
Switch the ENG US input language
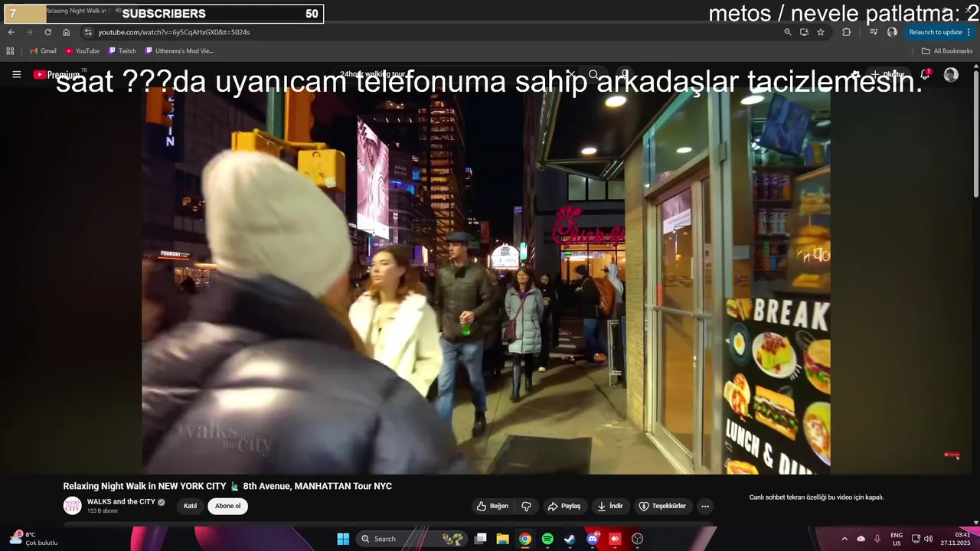(x=897, y=539)
